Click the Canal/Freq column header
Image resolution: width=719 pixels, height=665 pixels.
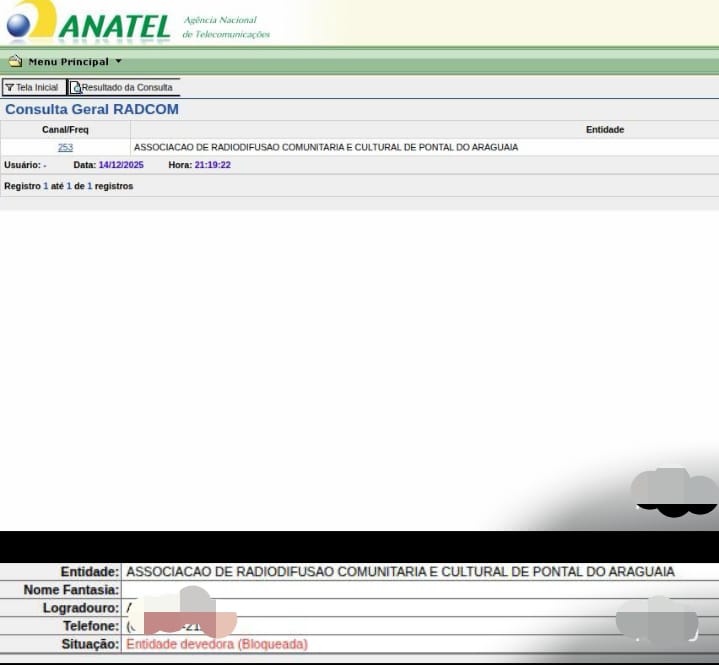tap(65, 130)
